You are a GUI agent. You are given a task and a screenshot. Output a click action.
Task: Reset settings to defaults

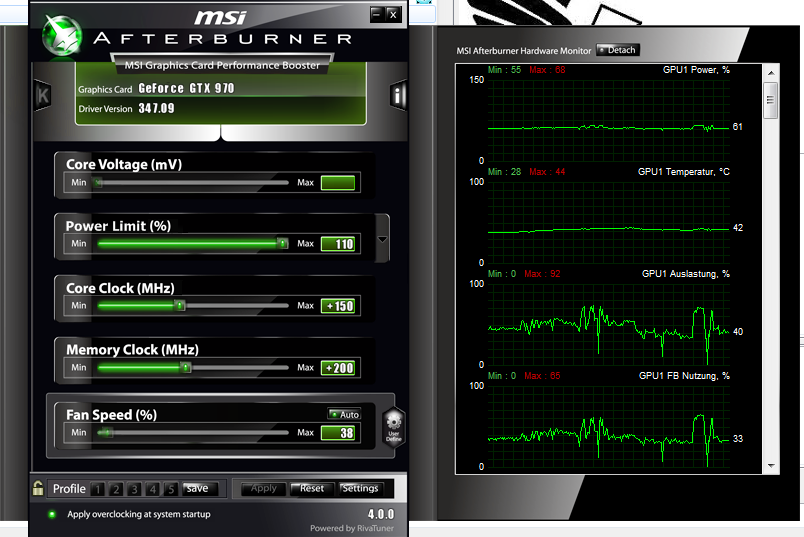tap(312, 489)
